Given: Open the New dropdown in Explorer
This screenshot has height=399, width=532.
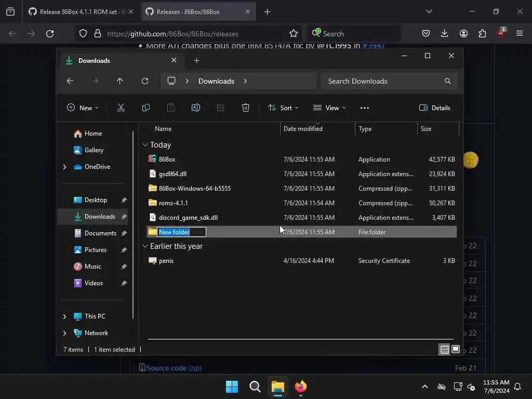Looking at the screenshot, I should [x=83, y=108].
